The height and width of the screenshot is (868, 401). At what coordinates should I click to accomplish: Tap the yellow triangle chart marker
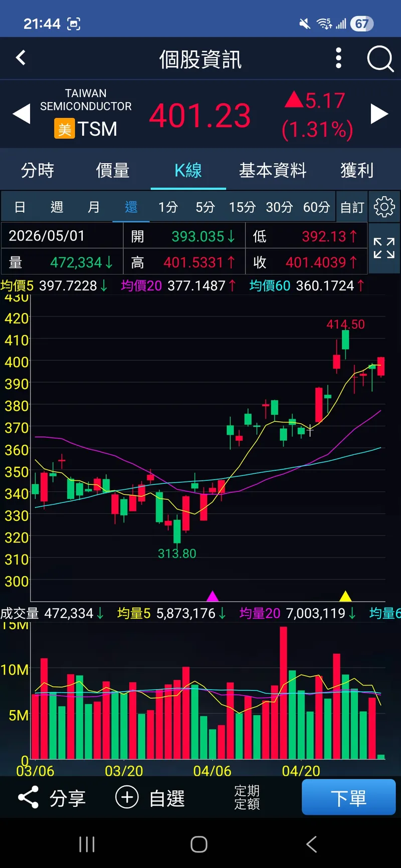coord(345,596)
